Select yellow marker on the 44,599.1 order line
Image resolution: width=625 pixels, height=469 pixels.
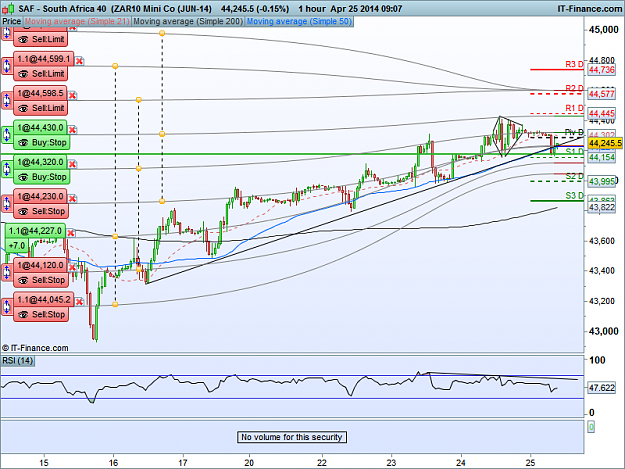(x=115, y=66)
